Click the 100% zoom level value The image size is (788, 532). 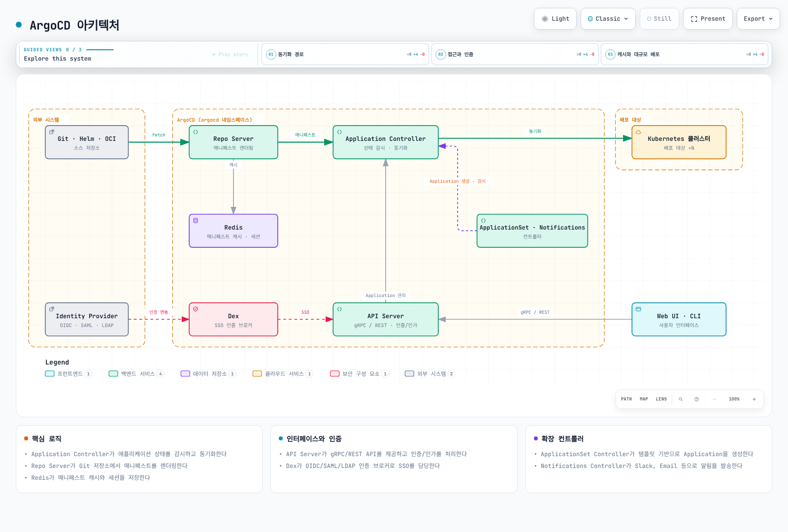[x=734, y=399]
